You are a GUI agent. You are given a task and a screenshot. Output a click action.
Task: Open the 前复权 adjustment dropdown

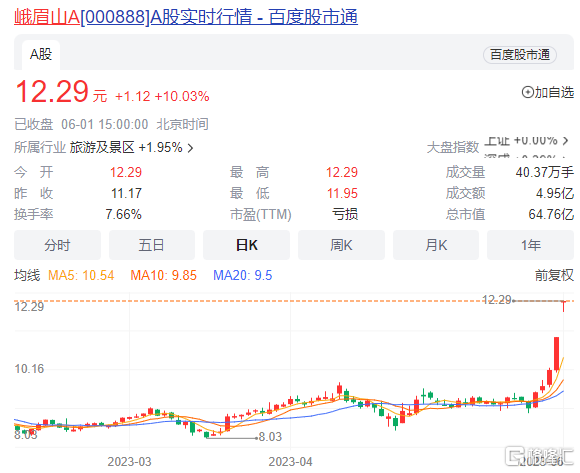point(554,275)
